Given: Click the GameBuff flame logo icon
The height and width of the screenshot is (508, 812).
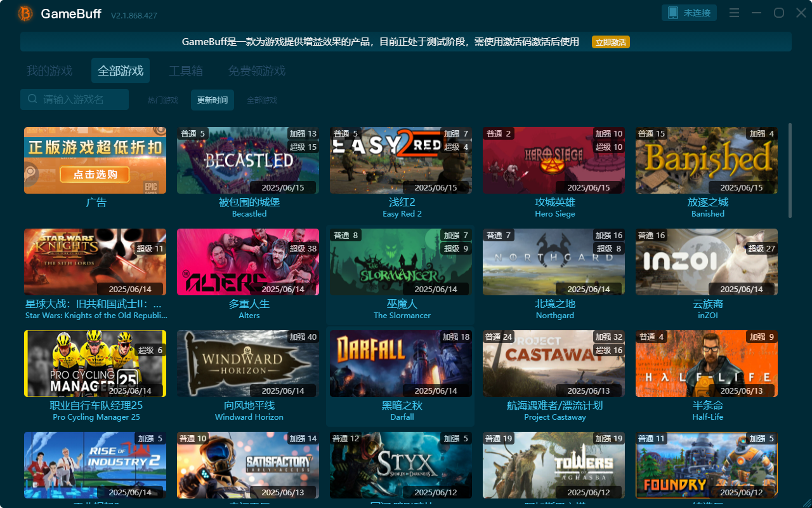Looking at the screenshot, I should (x=25, y=13).
